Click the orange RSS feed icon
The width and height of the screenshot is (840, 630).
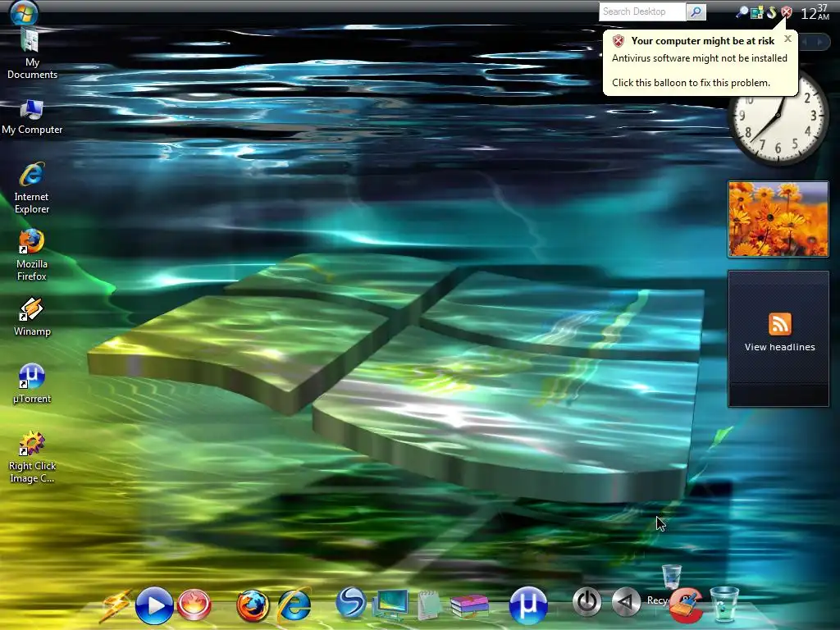pyautogui.click(x=779, y=323)
